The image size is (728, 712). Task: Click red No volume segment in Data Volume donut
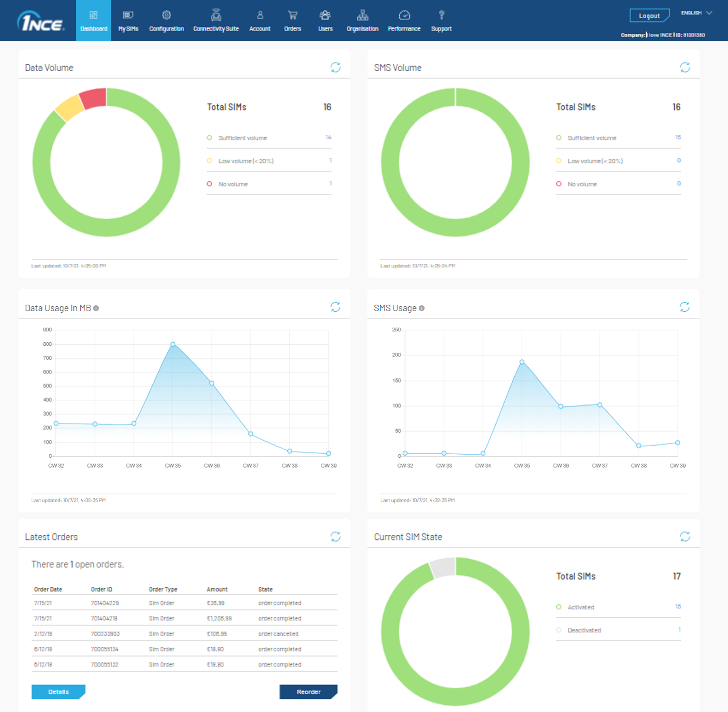point(93,98)
